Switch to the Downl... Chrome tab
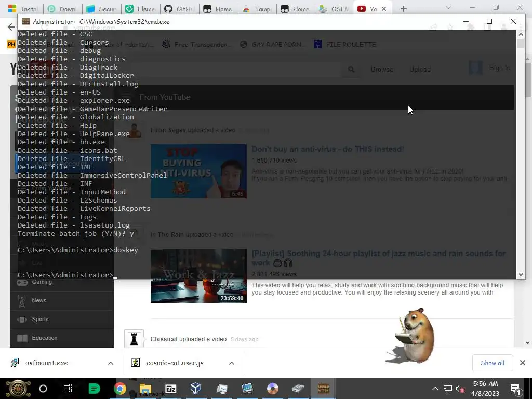The width and height of the screenshot is (532, 399). 62,9
